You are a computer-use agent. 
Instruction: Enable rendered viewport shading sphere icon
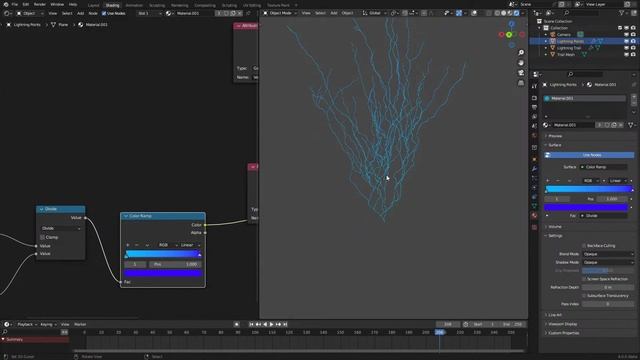[516, 13]
